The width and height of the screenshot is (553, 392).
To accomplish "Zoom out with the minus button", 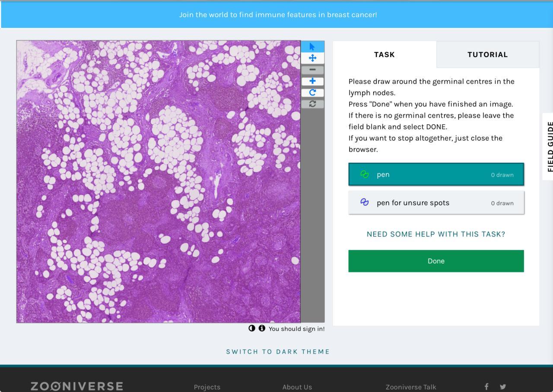I will [x=312, y=70].
